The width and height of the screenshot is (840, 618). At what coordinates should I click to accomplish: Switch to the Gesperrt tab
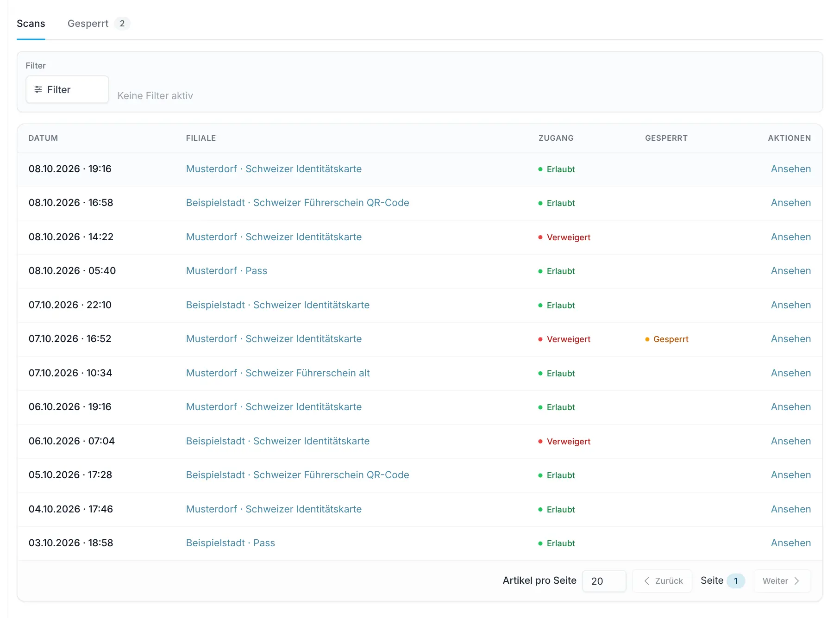click(x=99, y=24)
